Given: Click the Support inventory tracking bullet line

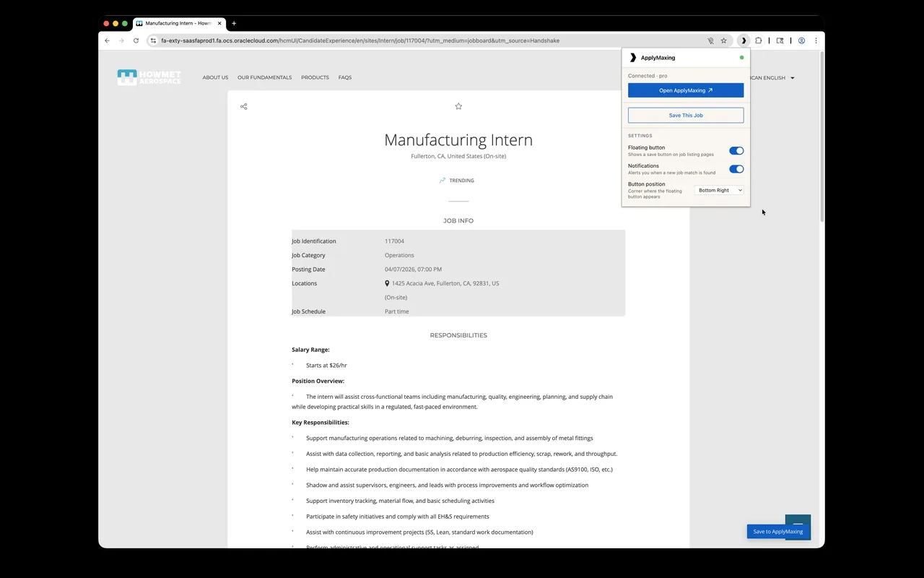Looking at the screenshot, I should [400, 501].
